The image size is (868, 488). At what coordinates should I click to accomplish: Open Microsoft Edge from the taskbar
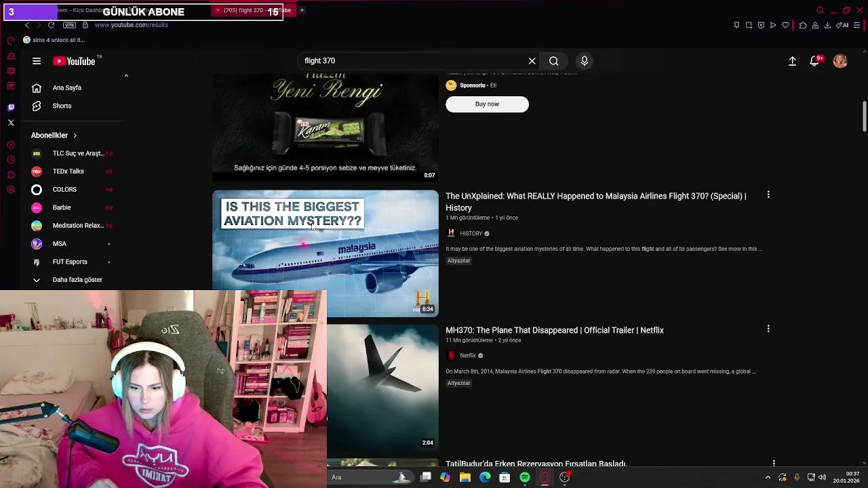click(x=485, y=477)
